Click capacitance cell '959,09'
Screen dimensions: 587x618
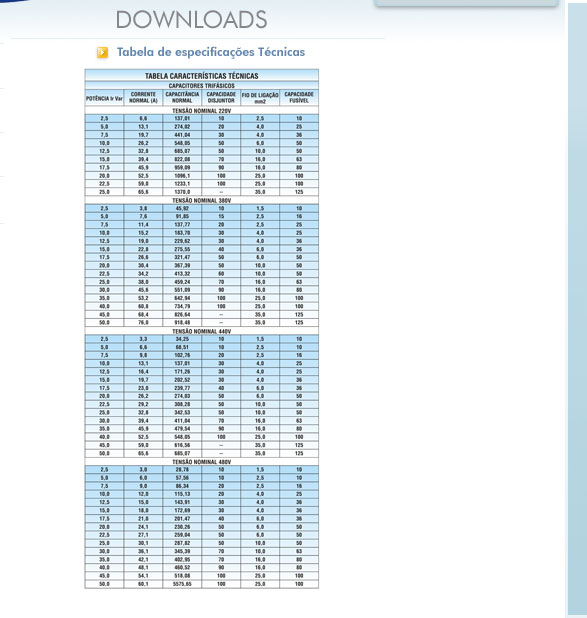[x=182, y=168]
